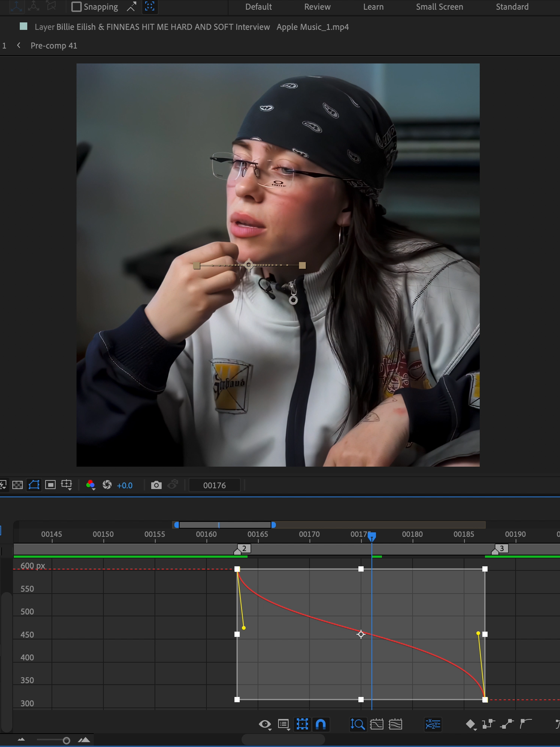Toggle mask and shape path visibility
The width and height of the screenshot is (560, 747).
click(34, 485)
